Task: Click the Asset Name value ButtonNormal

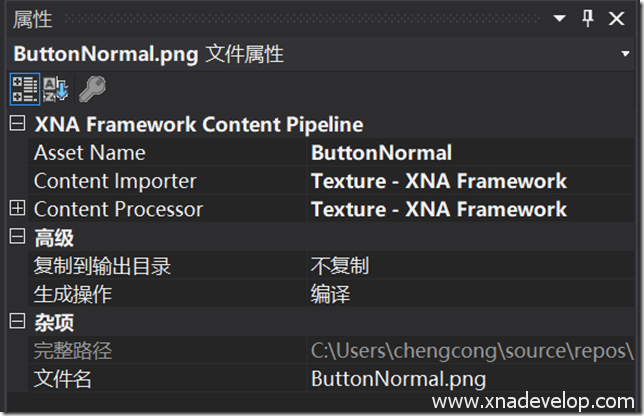Action: click(381, 153)
